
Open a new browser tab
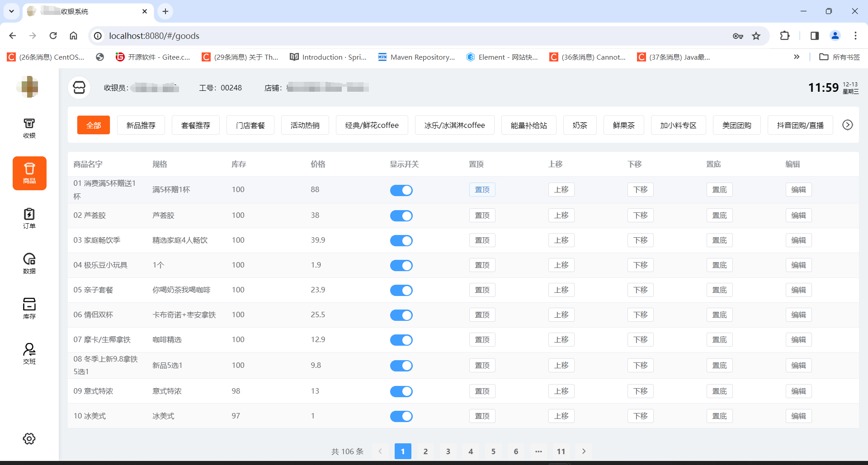(x=165, y=11)
